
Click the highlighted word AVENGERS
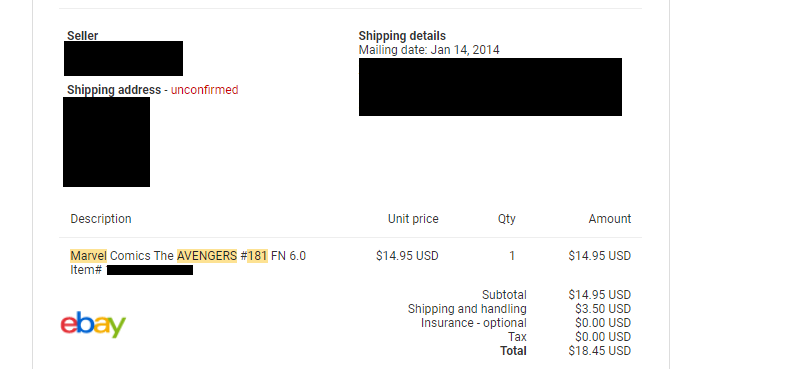pos(207,256)
